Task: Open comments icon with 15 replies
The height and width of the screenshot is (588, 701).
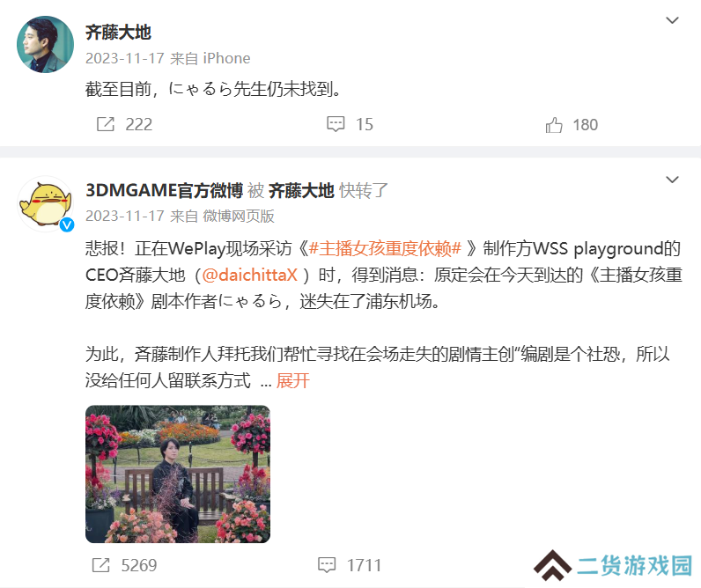Action: pyautogui.click(x=336, y=124)
